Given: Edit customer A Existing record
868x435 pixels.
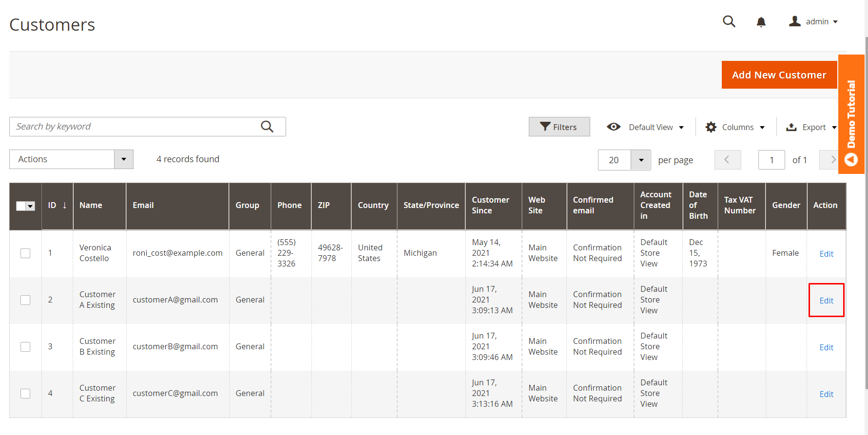Looking at the screenshot, I should pyautogui.click(x=826, y=301).
